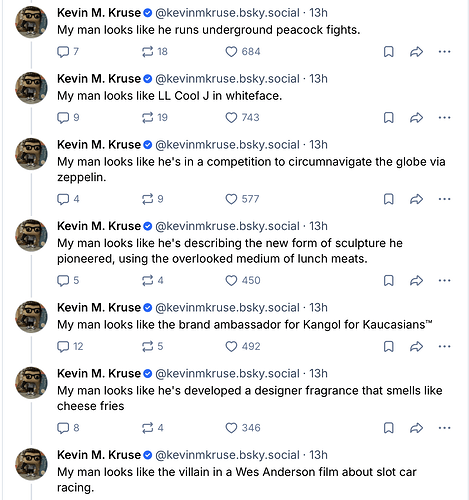
Task: Open more options on cheese fries post
Action: (x=444, y=428)
